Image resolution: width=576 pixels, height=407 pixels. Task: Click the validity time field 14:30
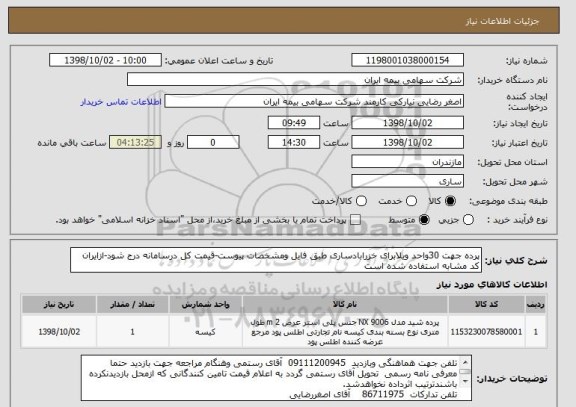pyautogui.click(x=294, y=142)
